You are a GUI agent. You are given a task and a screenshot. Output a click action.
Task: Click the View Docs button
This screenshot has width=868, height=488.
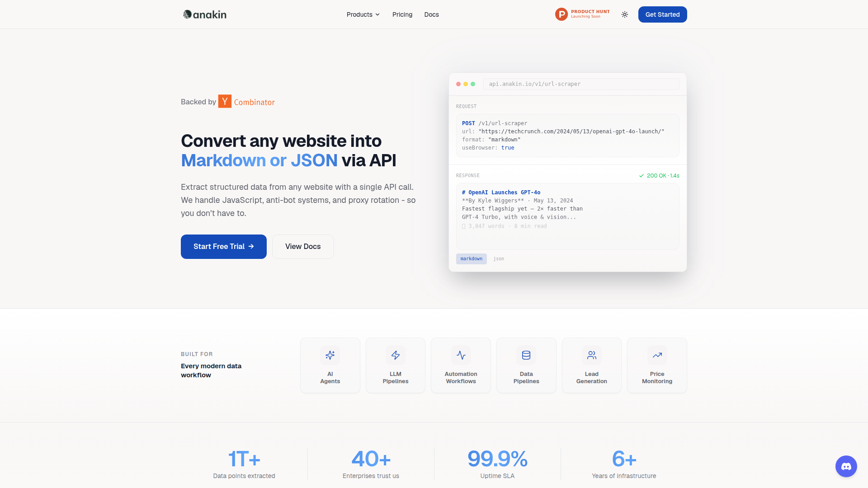(x=303, y=247)
